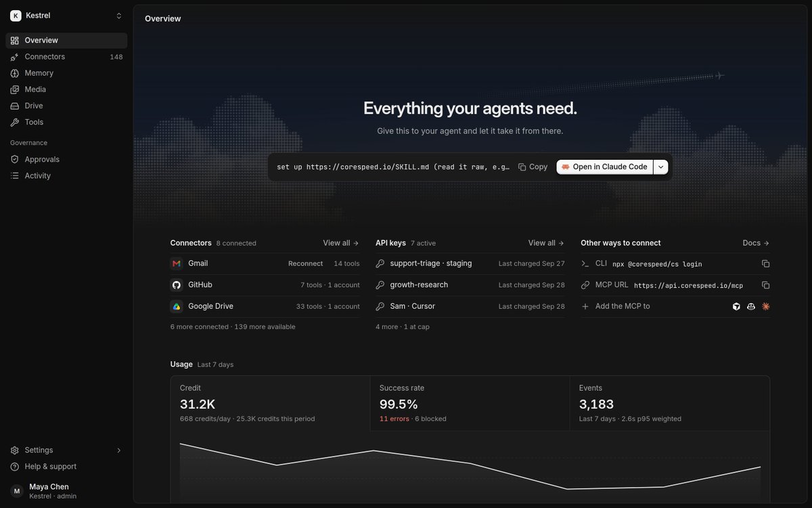Click the "8 connected" label
Viewport: 812px width, 508px height.
tap(236, 243)
